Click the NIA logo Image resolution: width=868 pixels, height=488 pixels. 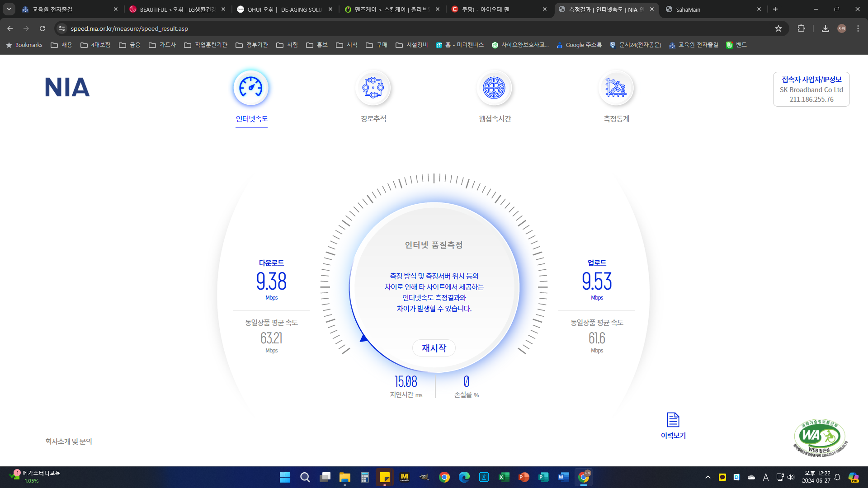pos(67,87)
